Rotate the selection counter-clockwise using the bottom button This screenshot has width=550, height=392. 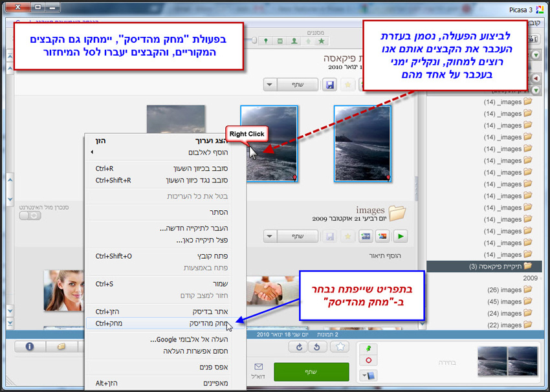[x=317, y=347]
